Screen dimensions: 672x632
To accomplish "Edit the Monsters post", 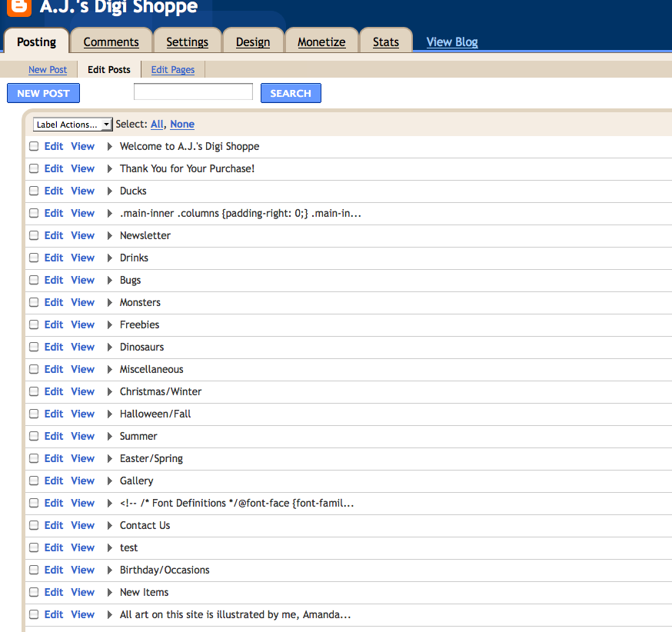I will (54, 302).
